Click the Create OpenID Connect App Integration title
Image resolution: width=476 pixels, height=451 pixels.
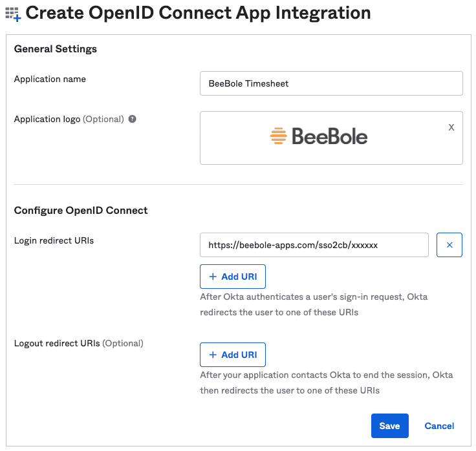(198, 13)
